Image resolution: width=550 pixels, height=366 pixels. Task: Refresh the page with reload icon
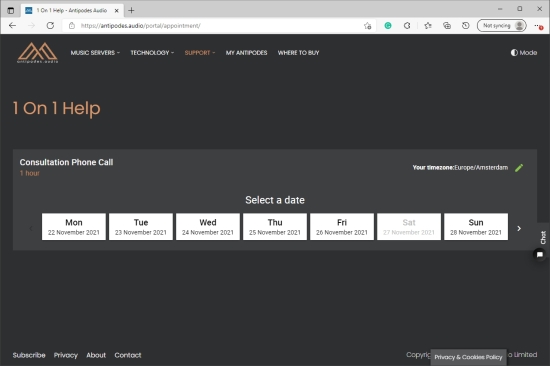coord(50,26)
